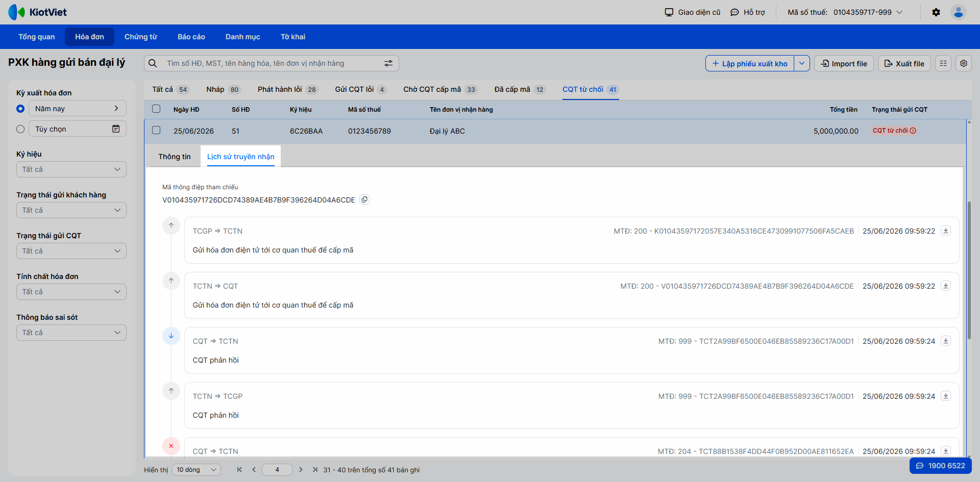The image size is (980, 482).
Task: Go to the first page
Action: pos(239,470)
